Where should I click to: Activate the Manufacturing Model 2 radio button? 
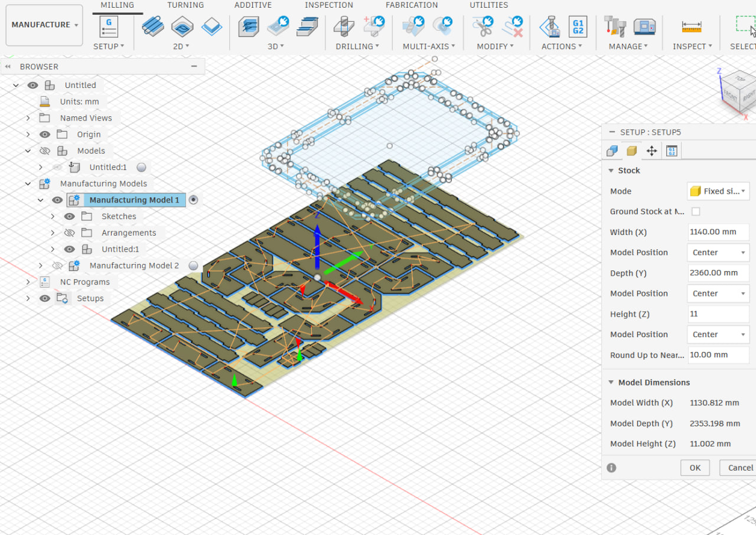coord(193,266)
